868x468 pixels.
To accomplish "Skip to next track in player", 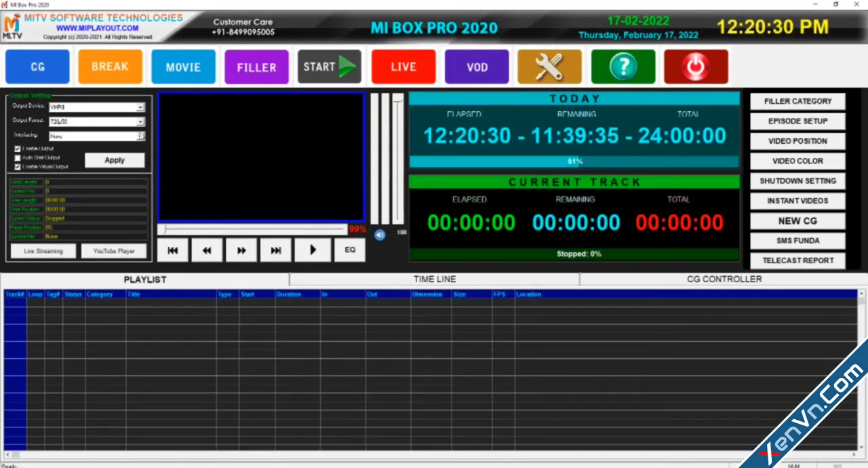I will tap(275, 250).
